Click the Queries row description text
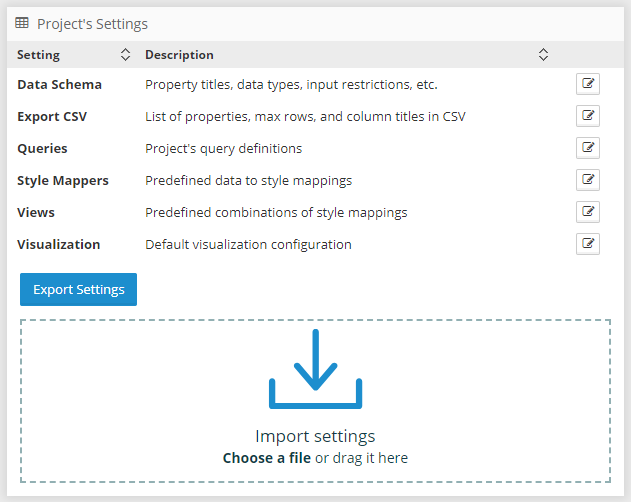This screenshot has height=502, width=631. point(223,149)
